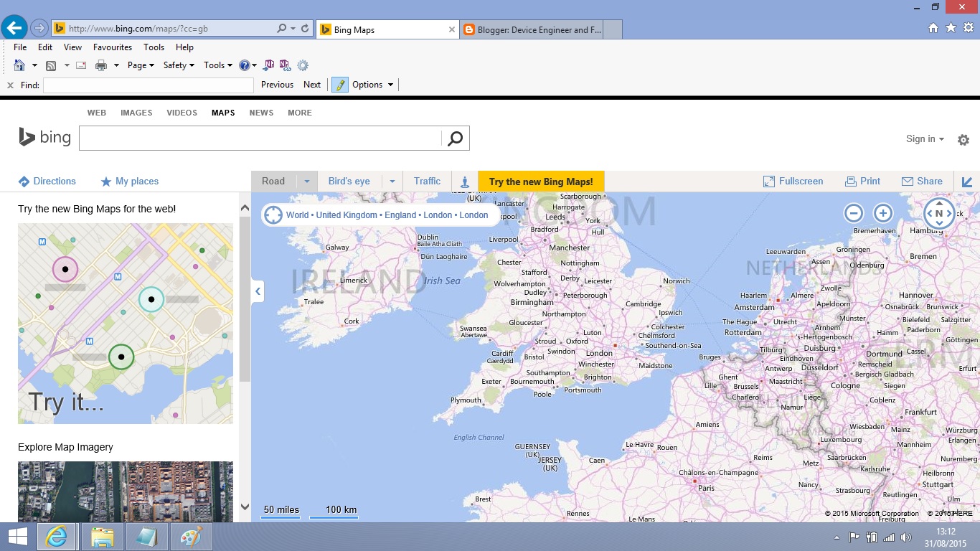Open the View menu
Screen dimensions: 980x551
(x=73, y=47)
